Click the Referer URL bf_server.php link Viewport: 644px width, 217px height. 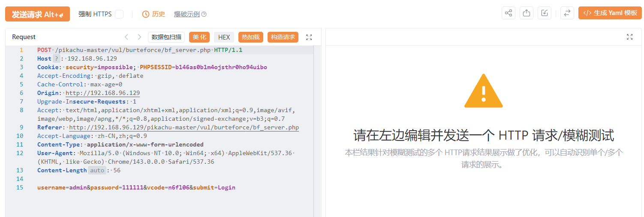pos(184,128)
